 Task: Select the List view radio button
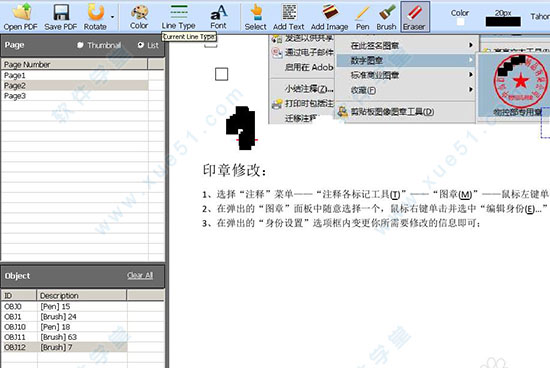click(141, 45)
